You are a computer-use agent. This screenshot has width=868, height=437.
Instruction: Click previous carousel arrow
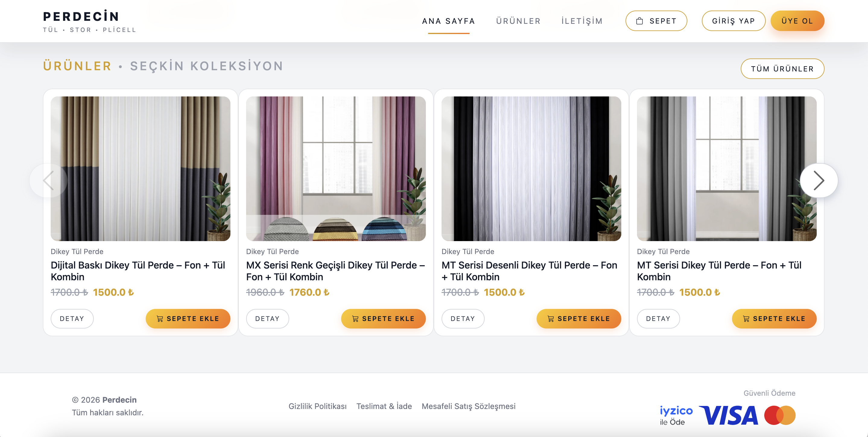(49, 181)
